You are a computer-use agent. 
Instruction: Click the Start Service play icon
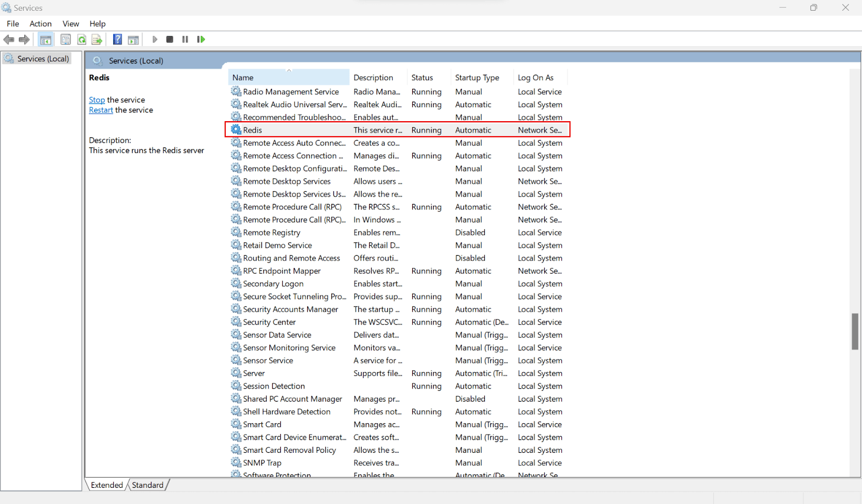155,39
